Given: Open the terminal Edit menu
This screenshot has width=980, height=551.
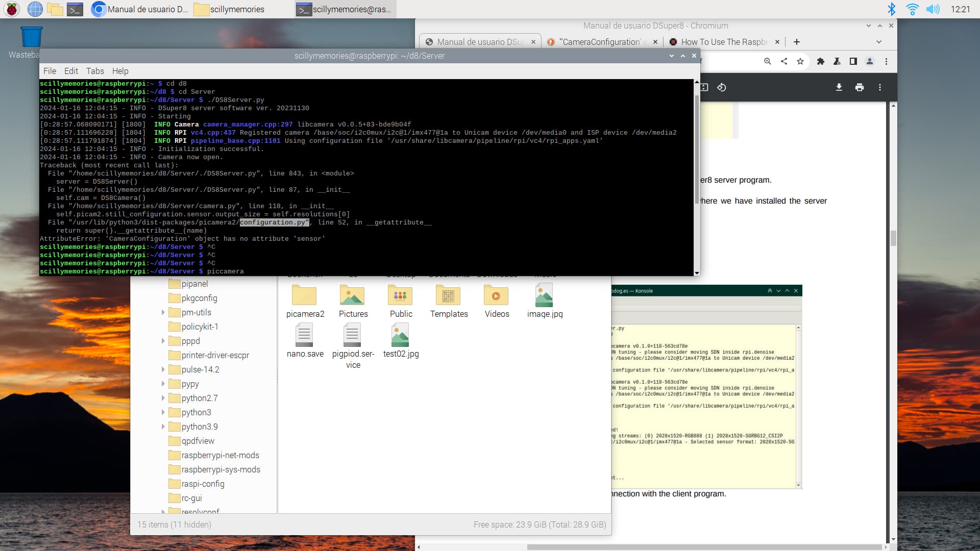Looking at the screenshot, I should pos(71,71).
